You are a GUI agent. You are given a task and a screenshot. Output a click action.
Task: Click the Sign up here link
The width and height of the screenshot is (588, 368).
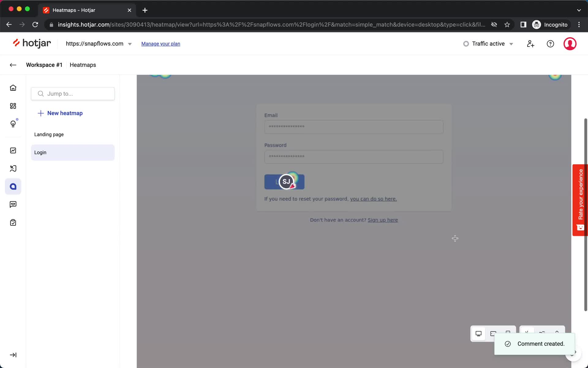point(382,220)
